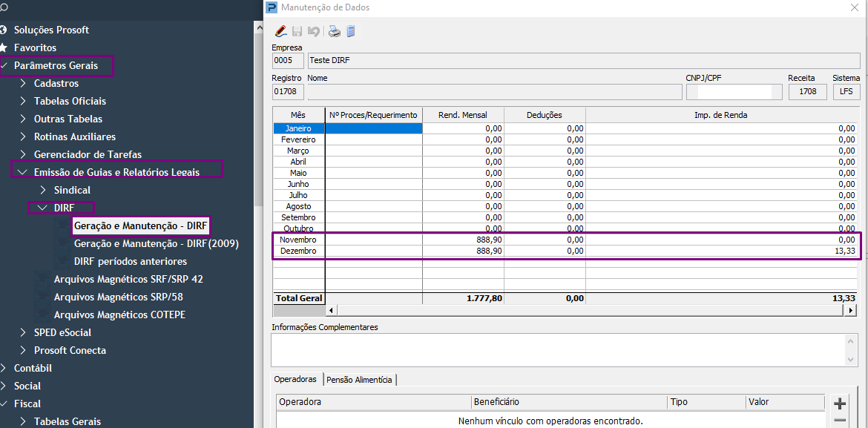Screen dimensions: 868x428
Task: Switch to Pensão Alimentícia tab
Action: (x=359, y=380)
